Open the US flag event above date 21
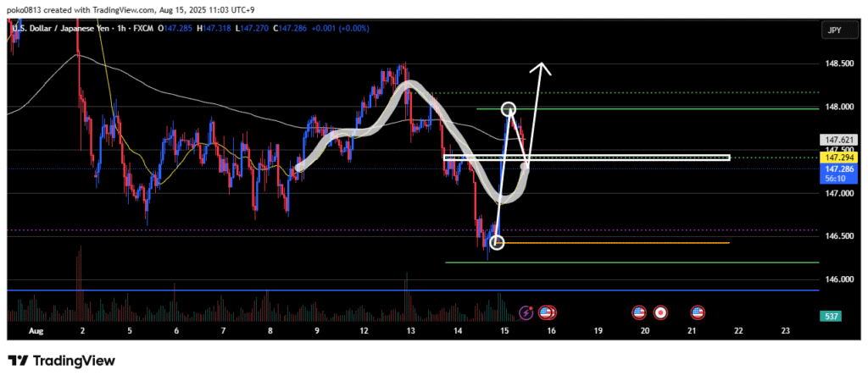This screenshot has height=381, width=868. [x=698, y=312]
